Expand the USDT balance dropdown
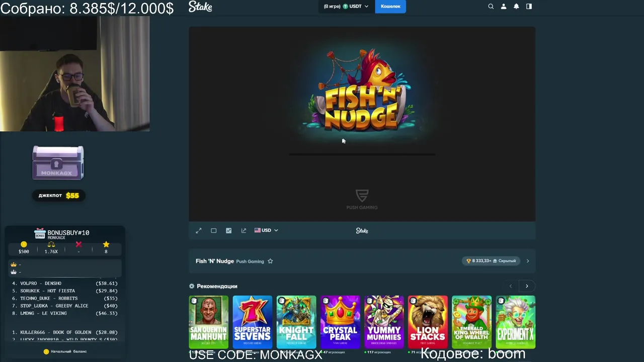Image resolution: width=644 pixels, height=362 pixels. pyautogui.click(x=346, y=7)
